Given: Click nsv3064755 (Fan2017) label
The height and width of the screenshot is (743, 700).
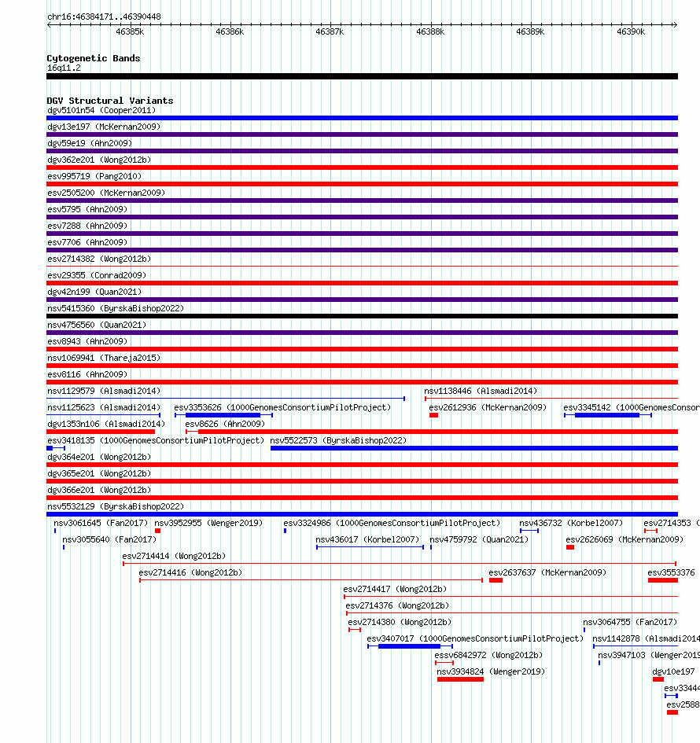Looking at the screenshot, I should pyautogui.click(x=630, y=622).
